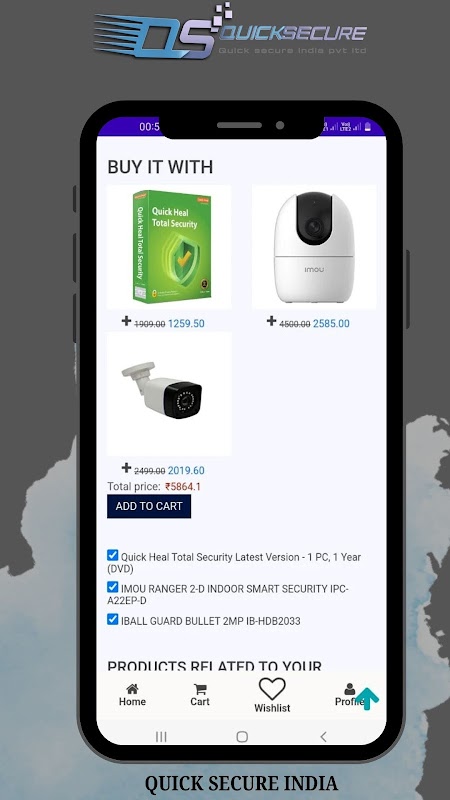Open IMOU white dome camera image
The height and width of the screenshot is (800, 450).
pos(314,247)
